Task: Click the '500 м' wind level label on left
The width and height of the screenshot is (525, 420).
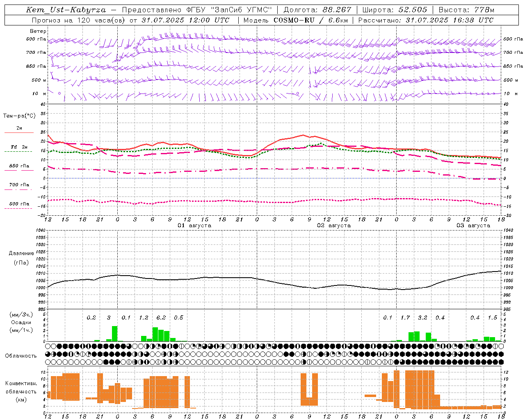Action: [x=39, y=80]
